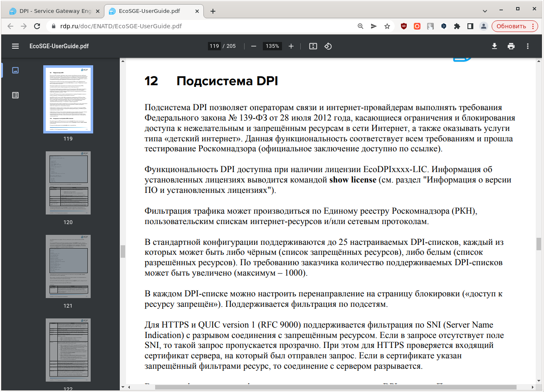
Task: Open new browser tab
Action: 213,11
